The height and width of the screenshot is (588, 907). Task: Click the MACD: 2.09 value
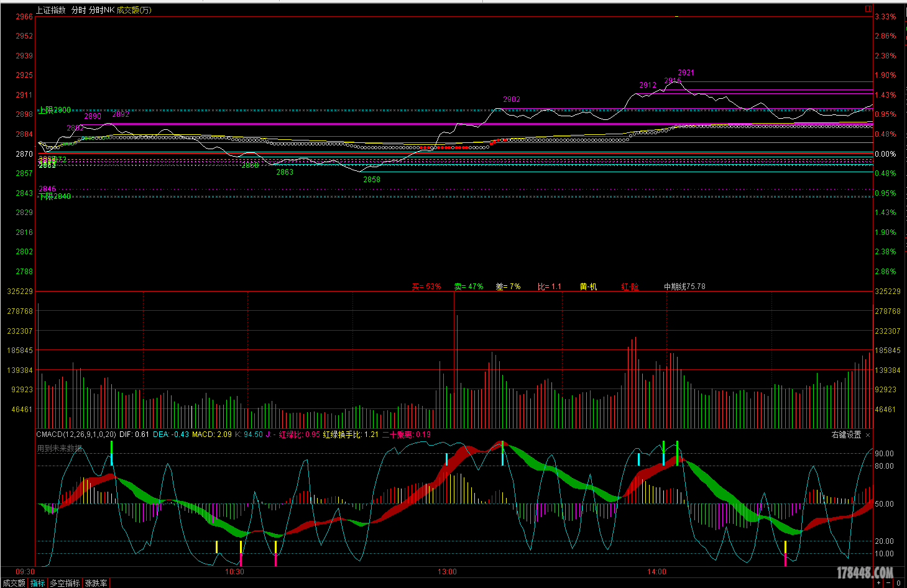(211, 434)
